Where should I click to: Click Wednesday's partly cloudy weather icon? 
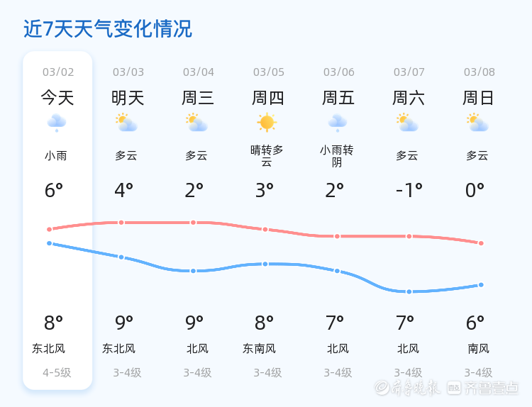(196, 123)
